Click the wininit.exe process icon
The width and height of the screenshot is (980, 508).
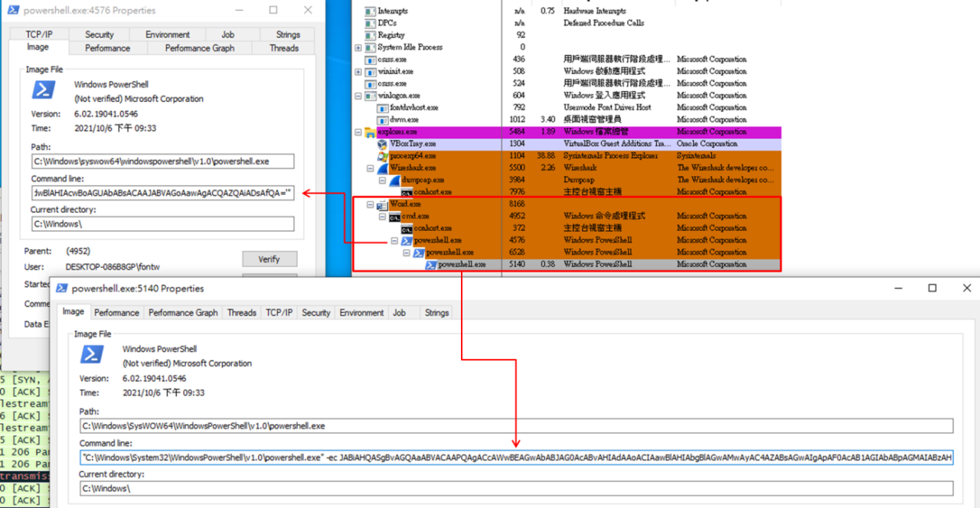371,71
